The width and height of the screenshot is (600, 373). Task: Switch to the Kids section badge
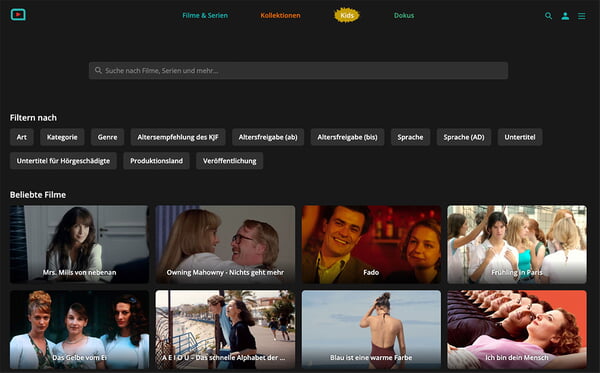[347, 15]
